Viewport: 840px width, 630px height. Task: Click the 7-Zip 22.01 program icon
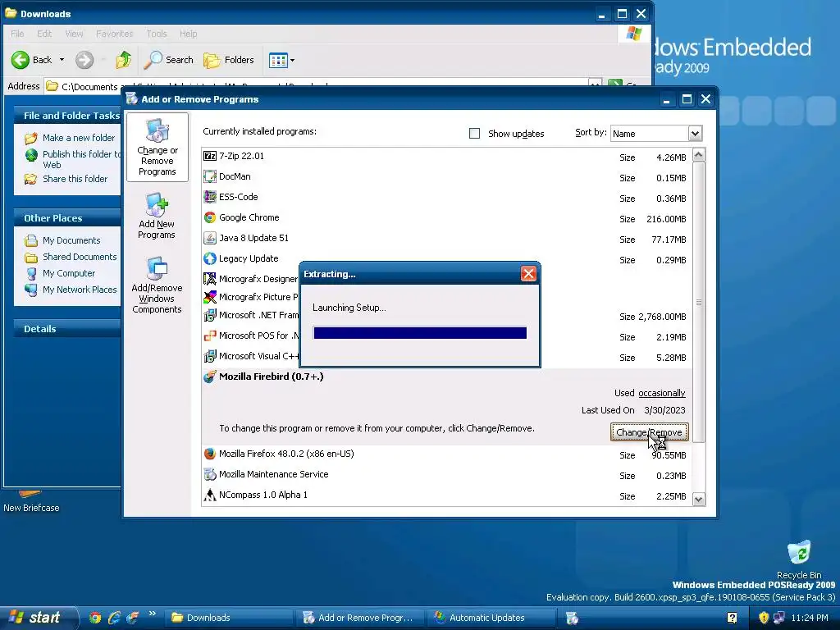(x=209, y=156)
